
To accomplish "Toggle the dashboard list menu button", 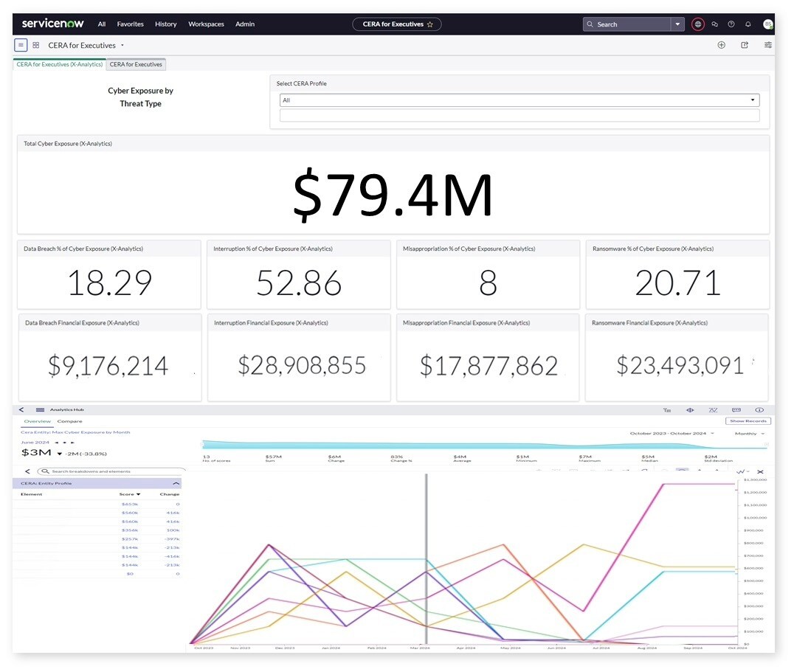I will [21, 45].
